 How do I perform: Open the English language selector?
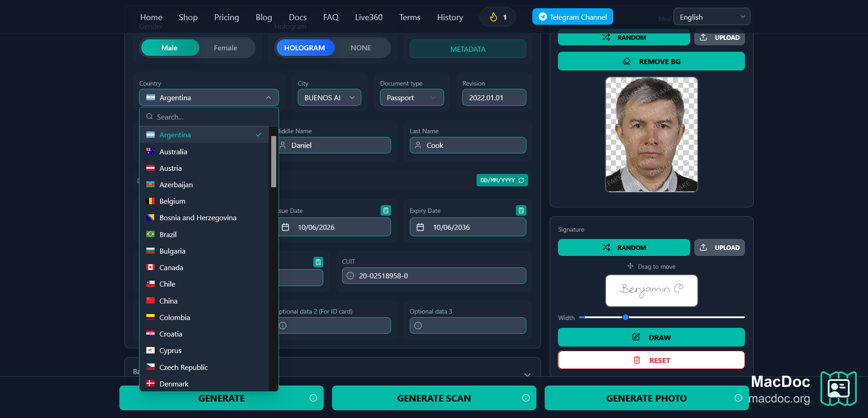(712, 17)
